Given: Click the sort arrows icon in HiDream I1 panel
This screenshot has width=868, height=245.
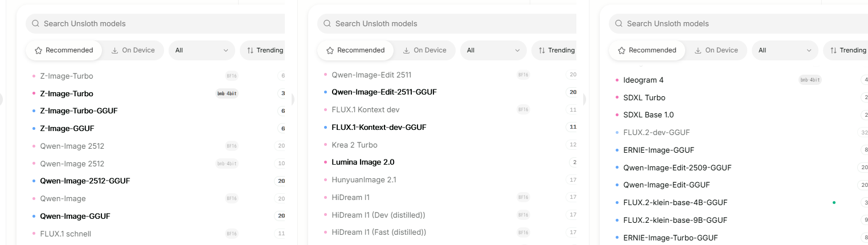Looking at the screenshot, I should (542, 50).
